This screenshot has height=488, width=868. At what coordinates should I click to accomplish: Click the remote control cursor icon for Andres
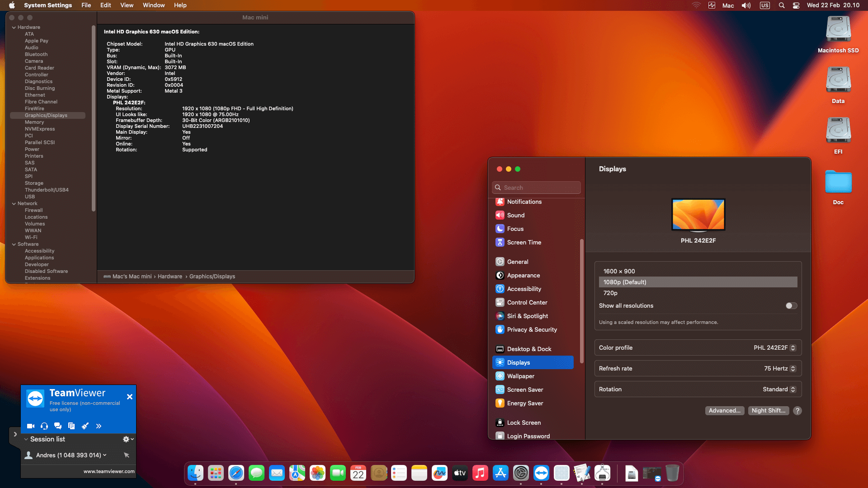[x=127, y=455]
